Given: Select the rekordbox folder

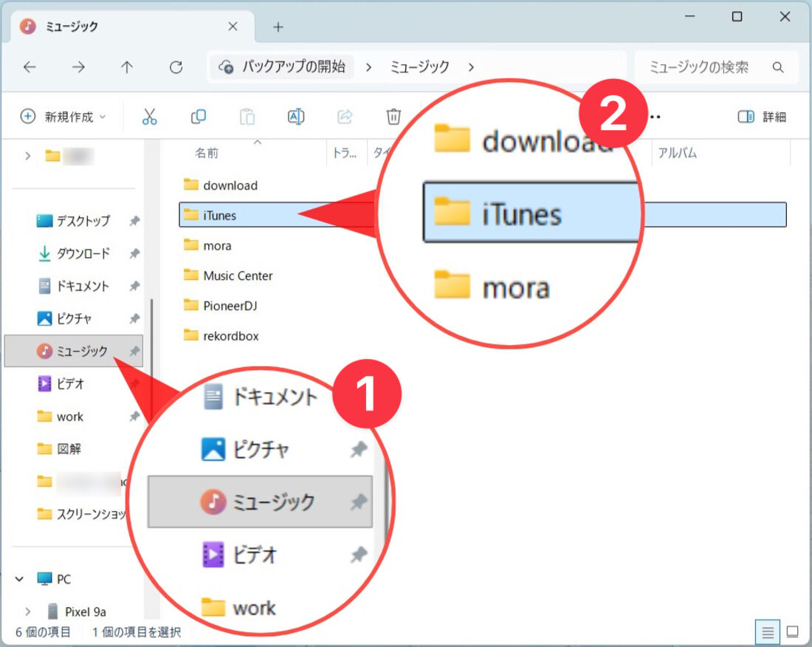Looking at the screenshot, I should click(x=221, y=335).
